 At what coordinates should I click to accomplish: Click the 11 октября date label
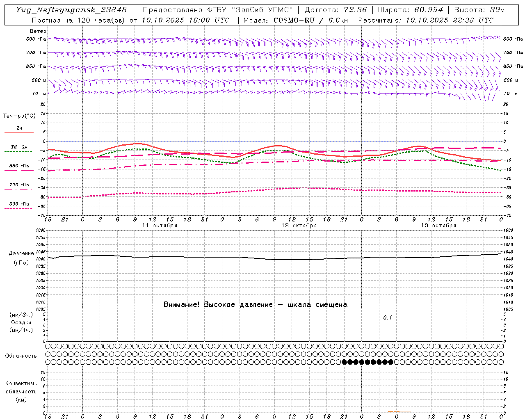point(160,226)
